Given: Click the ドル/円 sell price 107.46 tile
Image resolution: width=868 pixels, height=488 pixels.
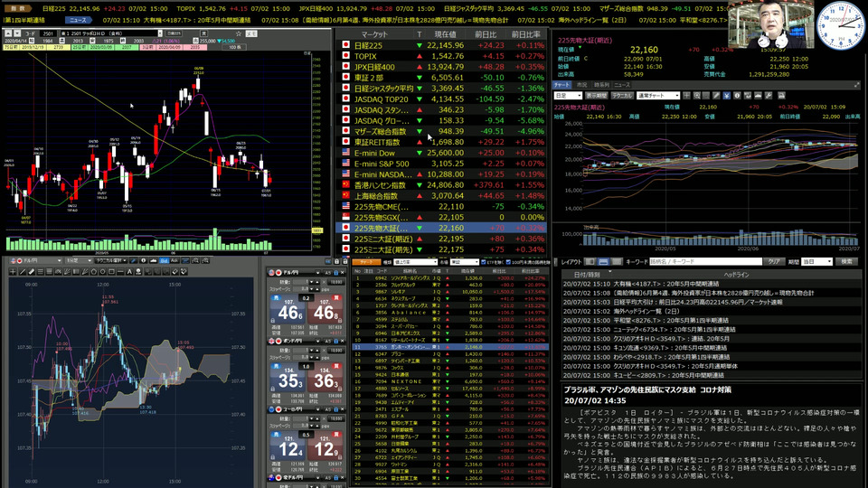Looking at the screenshot, I should click(x=288, y=311).
